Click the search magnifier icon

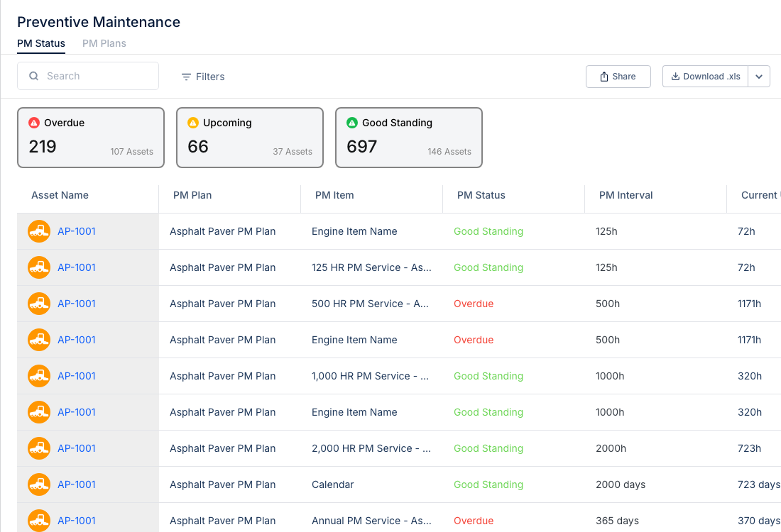(34, 76)
